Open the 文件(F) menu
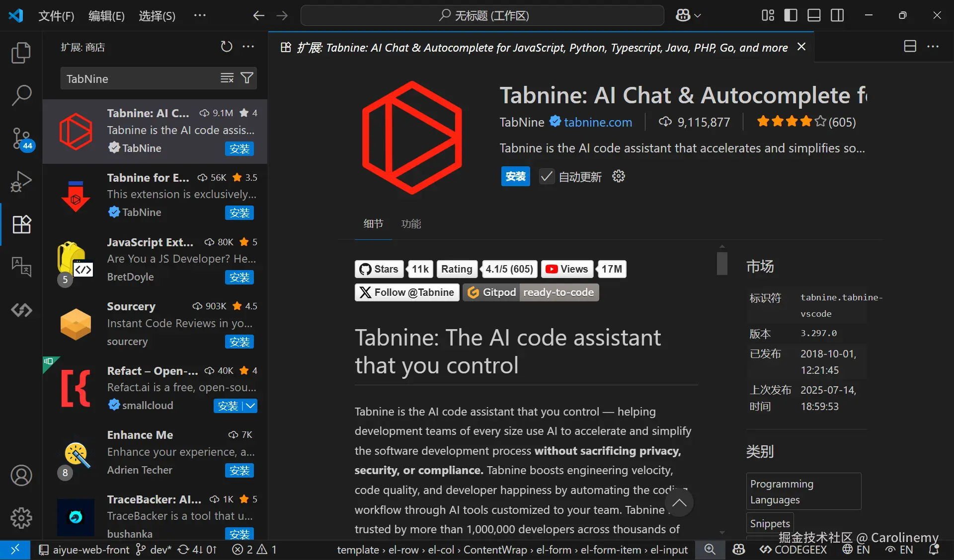 [56, 16]
